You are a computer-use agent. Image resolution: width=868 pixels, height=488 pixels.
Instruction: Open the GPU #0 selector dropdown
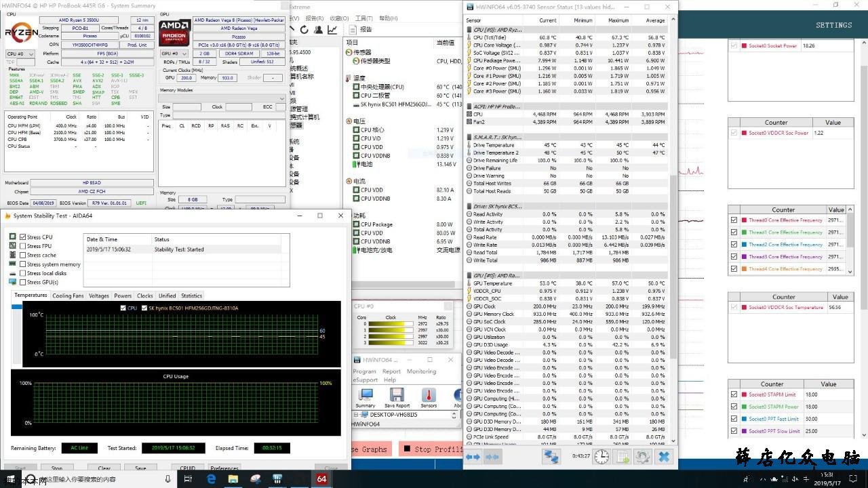tap(174, 54)
